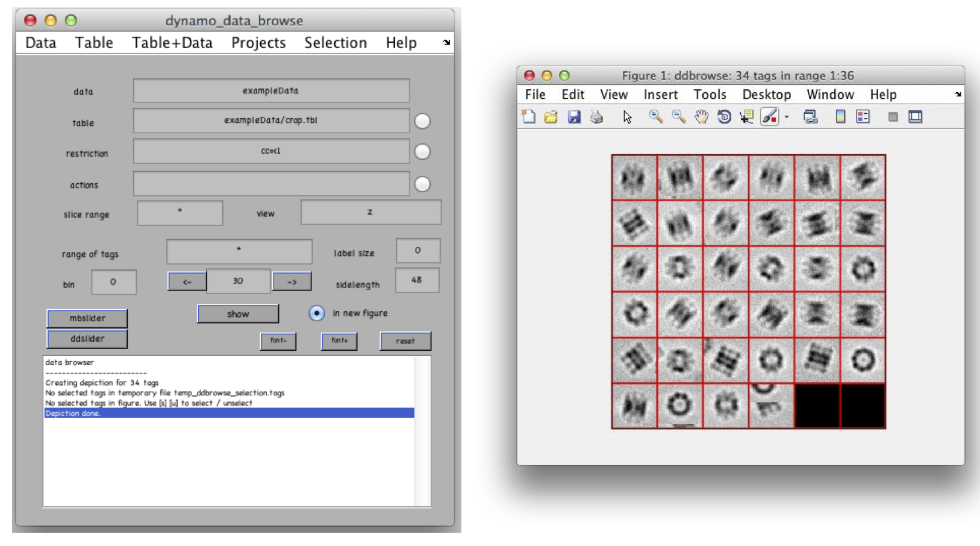Click the Insert Legend icon
980x546 pixels.
tap(863, 117)
